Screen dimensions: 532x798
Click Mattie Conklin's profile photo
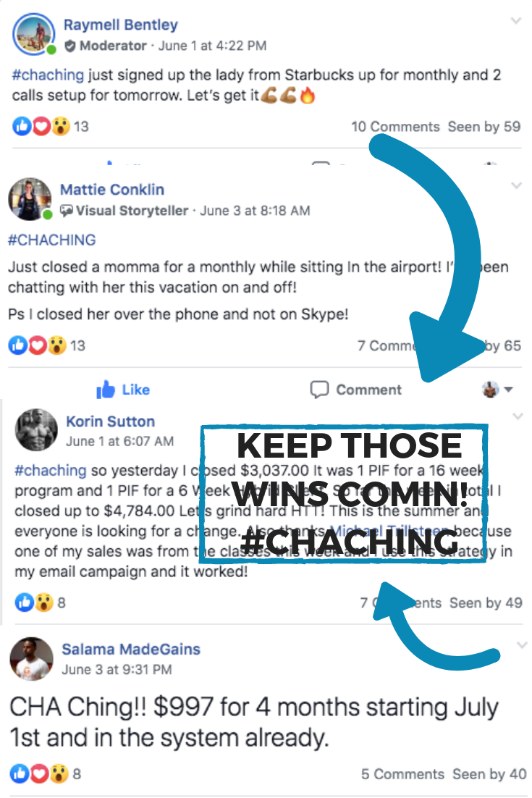point(30,199)
